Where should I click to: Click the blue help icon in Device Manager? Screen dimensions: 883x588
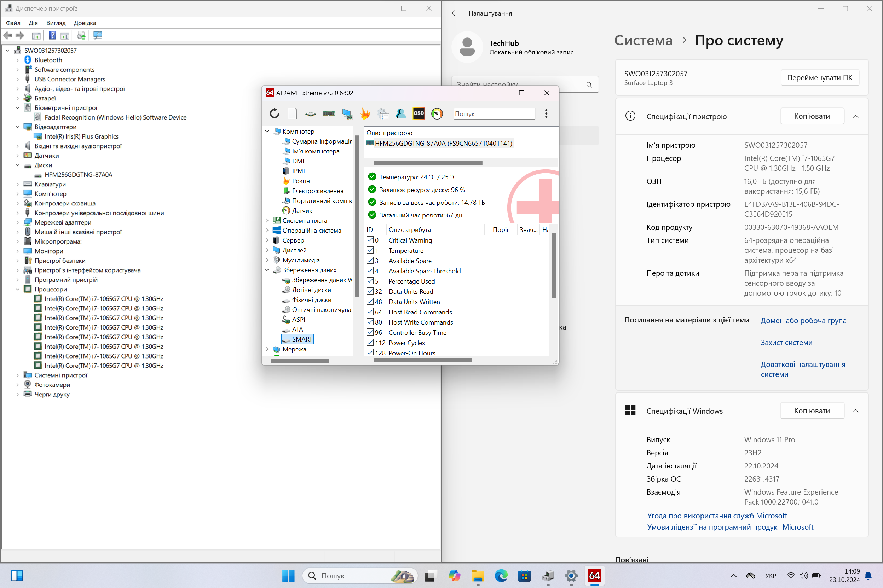coord(52,35)
